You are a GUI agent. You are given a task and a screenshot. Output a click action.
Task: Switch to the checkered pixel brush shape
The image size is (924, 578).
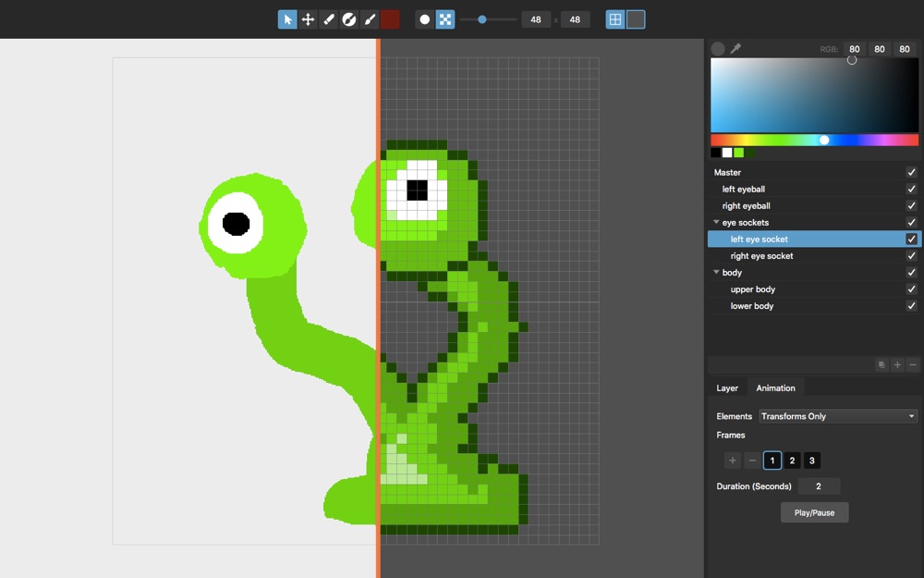tap(445, 19)
